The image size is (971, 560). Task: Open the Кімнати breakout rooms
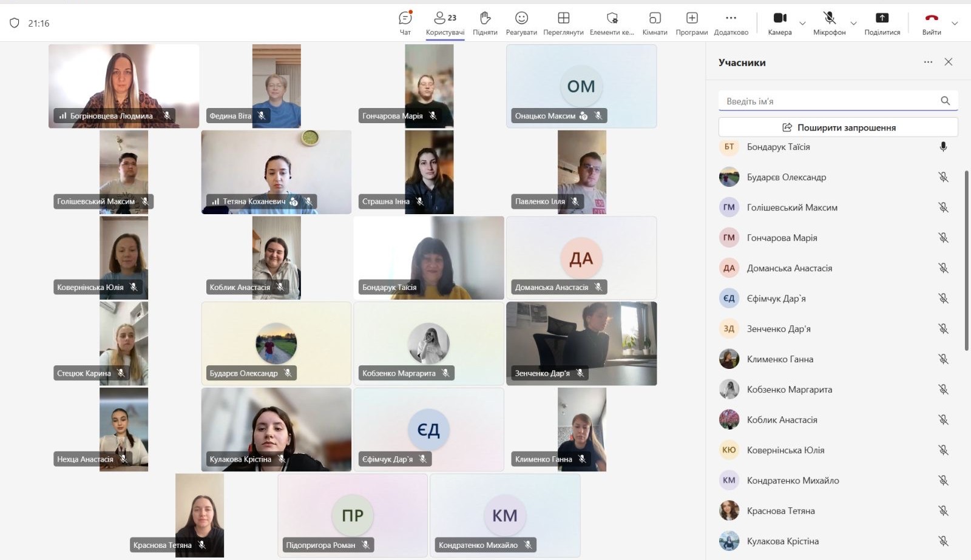[x=655, y=23]
